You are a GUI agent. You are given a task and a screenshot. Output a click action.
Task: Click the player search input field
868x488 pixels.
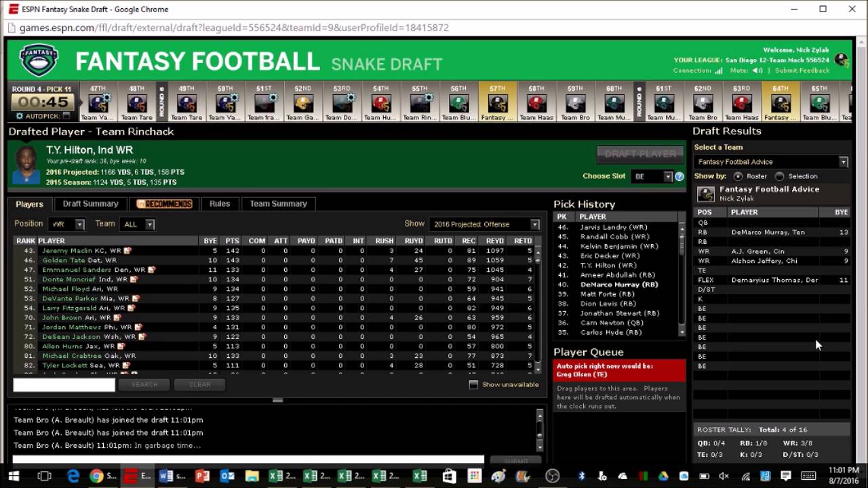pos(64,385)
